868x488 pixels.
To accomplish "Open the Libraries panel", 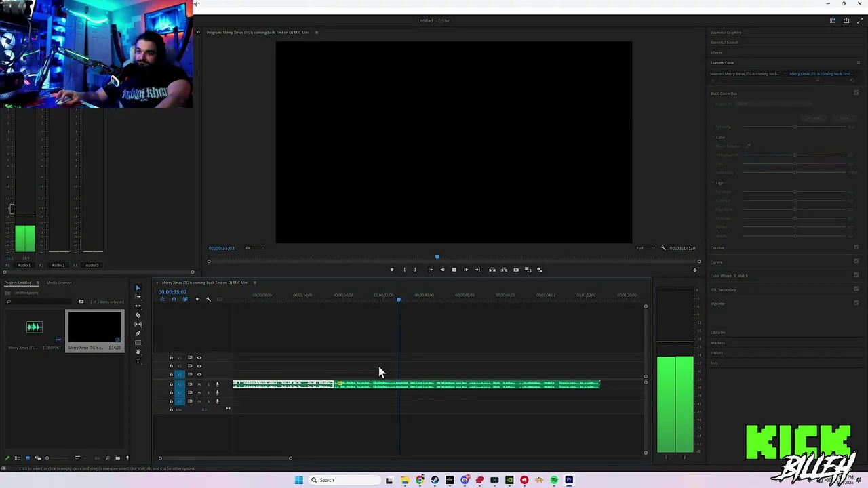I will coord(718,333).
